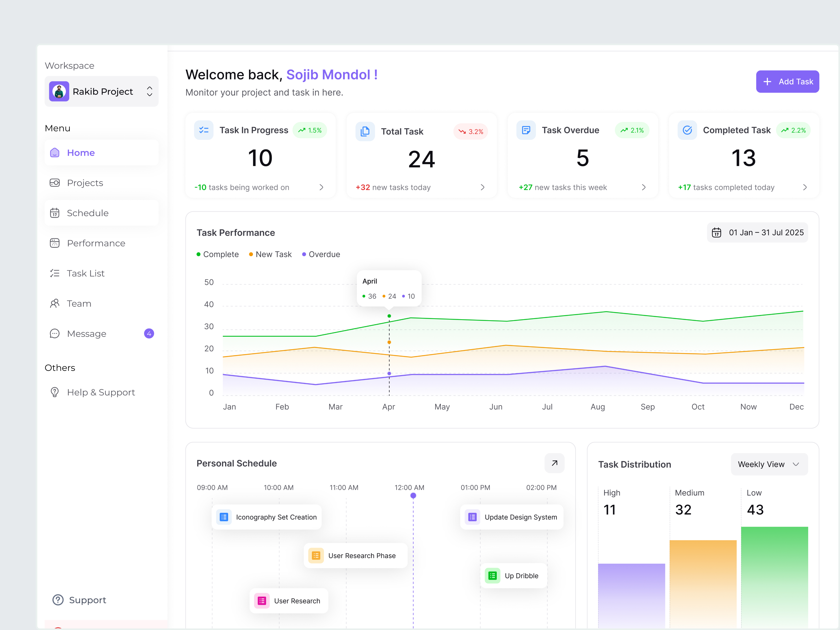Click the Task Overdue note icon

[x=526, y=130]
